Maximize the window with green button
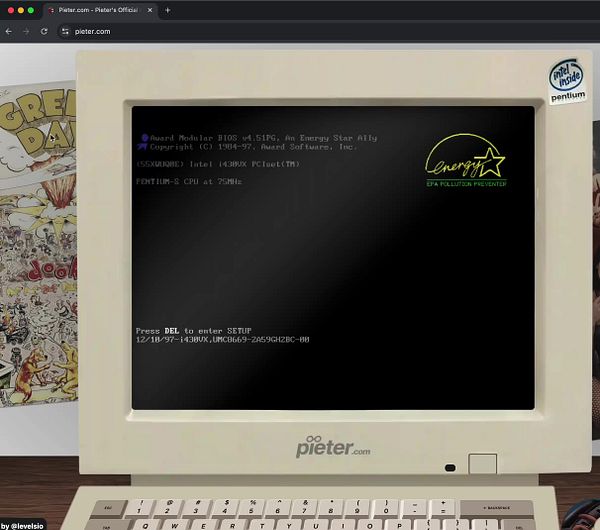The height and width of the screenshot is (530, 600). tap(31, 10)
